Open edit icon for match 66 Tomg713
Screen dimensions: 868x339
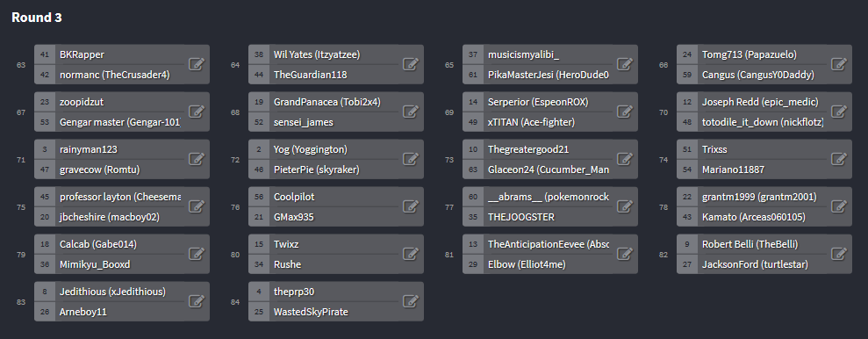tap(839, 64)
